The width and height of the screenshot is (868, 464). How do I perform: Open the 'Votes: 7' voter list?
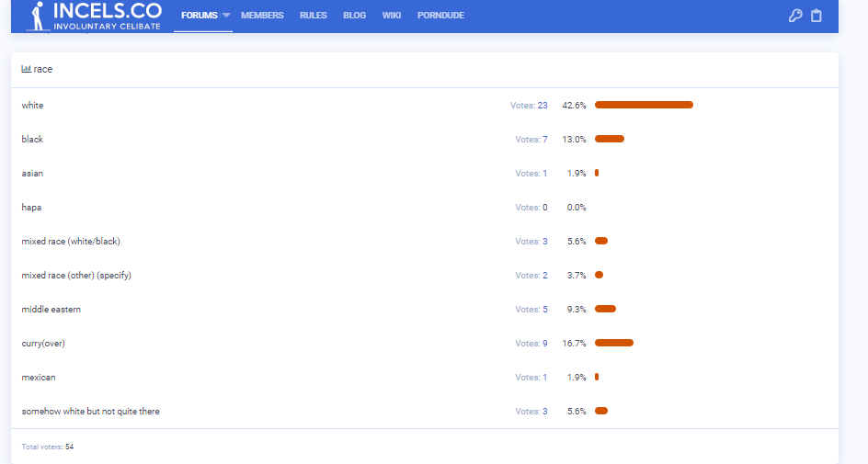(531, 140)
